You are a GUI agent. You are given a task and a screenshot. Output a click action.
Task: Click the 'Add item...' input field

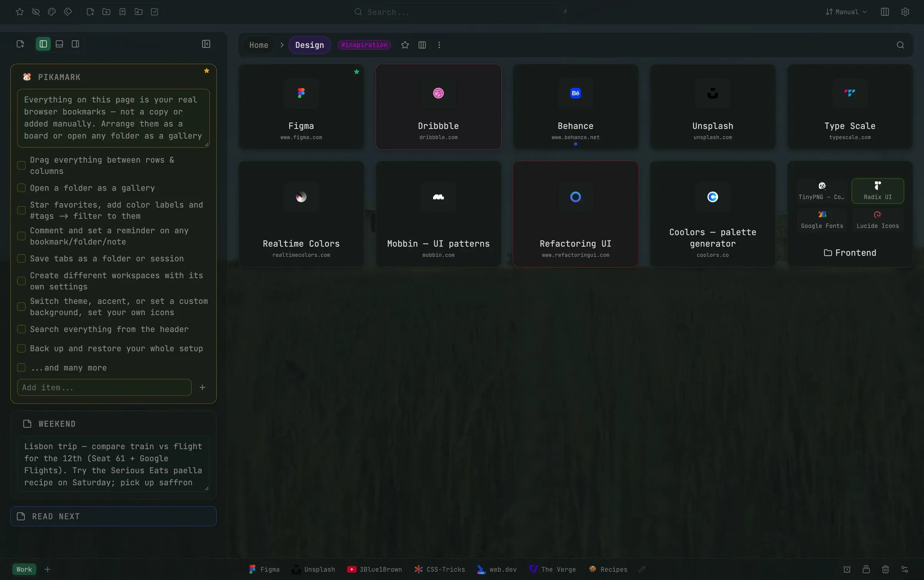[104, 387]
